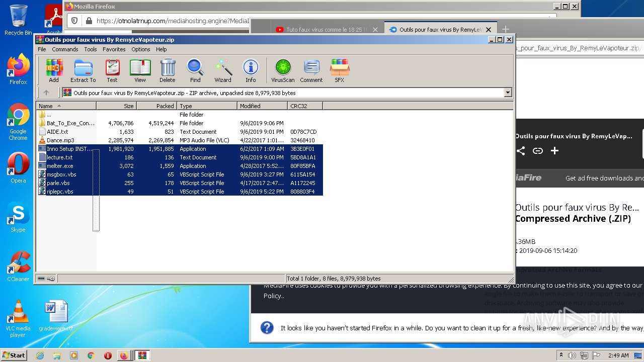Show hidden system tray icons
This screenshot has height=362, width=644.
[561, 355]
